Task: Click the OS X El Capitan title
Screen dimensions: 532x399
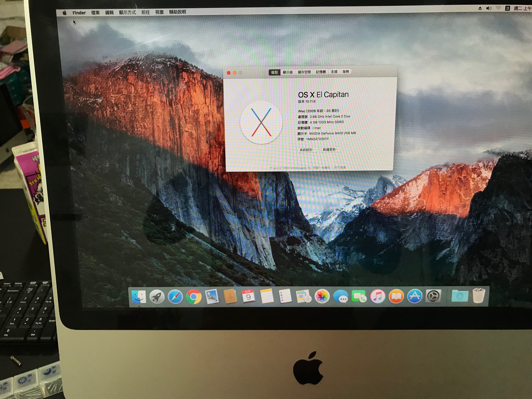Action: 323,95
